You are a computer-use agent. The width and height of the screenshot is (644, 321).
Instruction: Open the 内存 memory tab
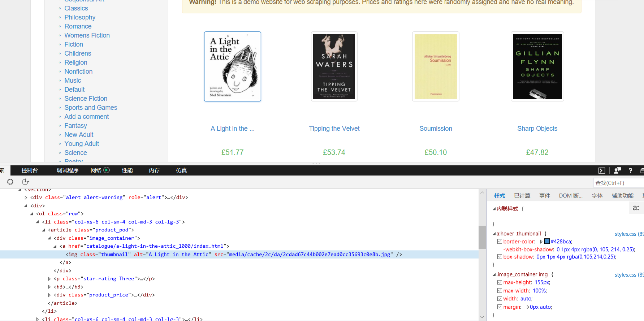point(154,170)
